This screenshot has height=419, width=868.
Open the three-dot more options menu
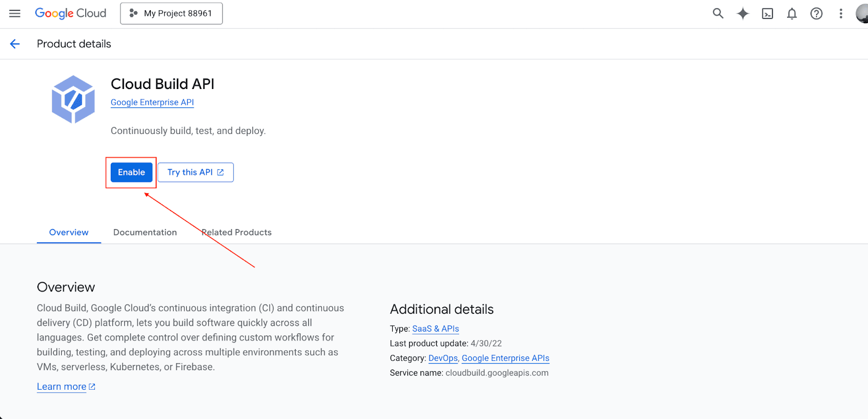click(x=841, y=14)
